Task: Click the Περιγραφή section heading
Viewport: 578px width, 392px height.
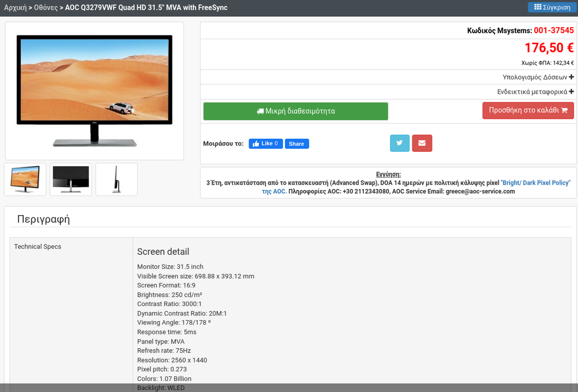Action: coord(44,219)
